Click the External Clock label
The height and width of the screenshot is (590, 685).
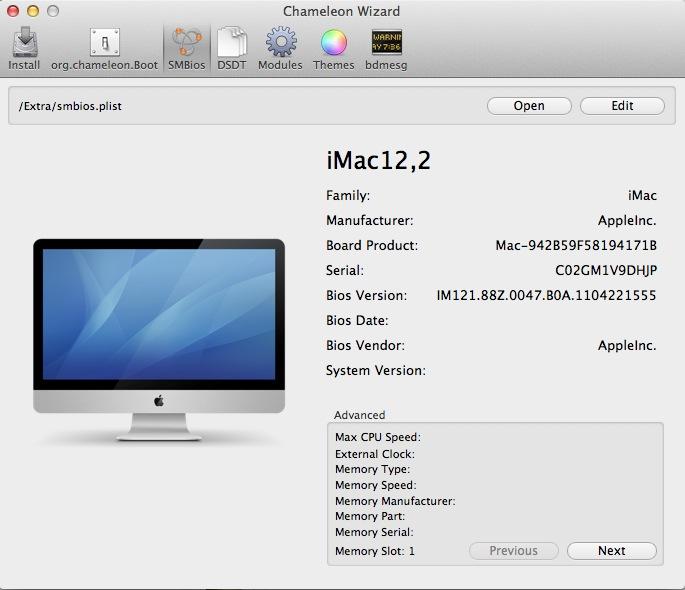tap(375, 454)
